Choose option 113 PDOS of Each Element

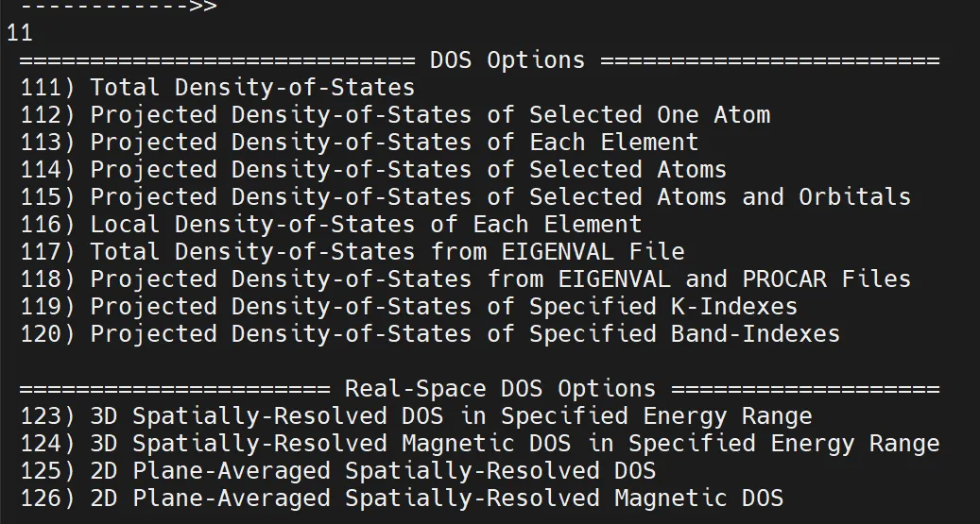(359, 143)
